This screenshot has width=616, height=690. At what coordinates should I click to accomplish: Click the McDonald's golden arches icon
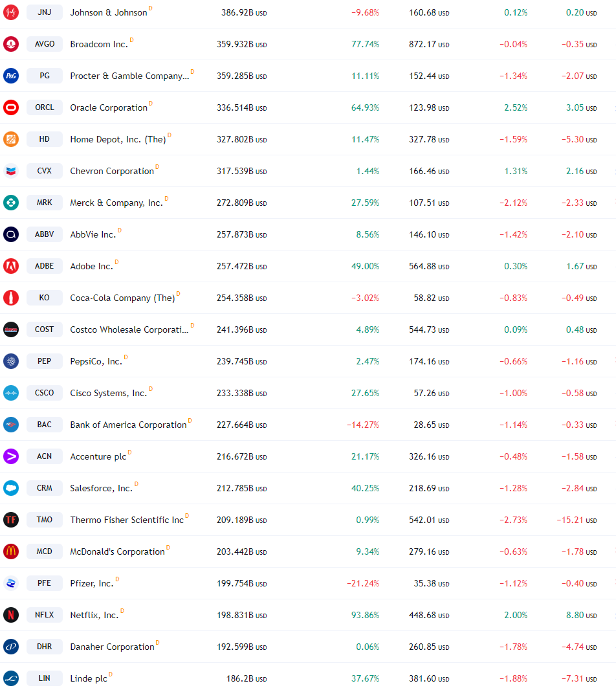pyautogui.click(x=11, y=551)
